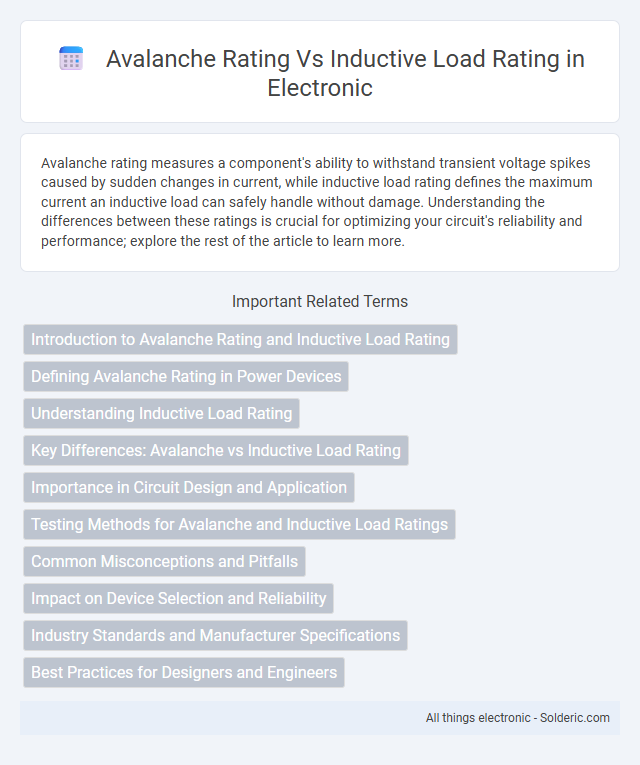Select Common Misconceptions and Pitfalls tag
This screenshot has height=765, width=640.
click(x=164, y=562)
